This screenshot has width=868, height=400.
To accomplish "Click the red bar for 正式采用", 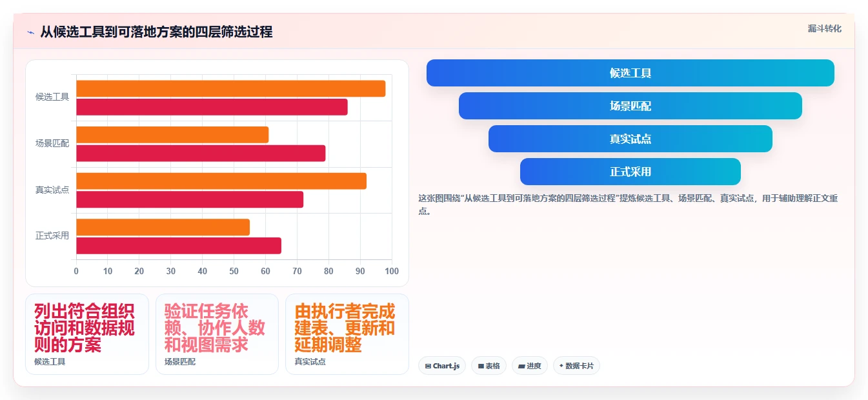I will [179, 246].
